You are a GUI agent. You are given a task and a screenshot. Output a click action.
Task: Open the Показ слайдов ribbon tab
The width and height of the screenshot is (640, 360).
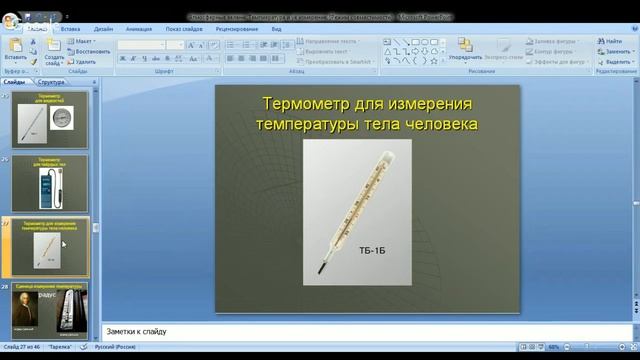coord(184,29)
